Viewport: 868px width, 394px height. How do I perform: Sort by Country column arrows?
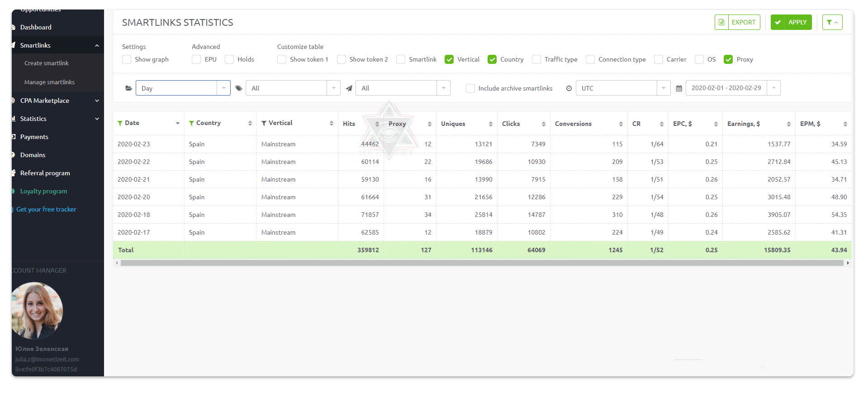pyautogui.click(x=250, y=123)
